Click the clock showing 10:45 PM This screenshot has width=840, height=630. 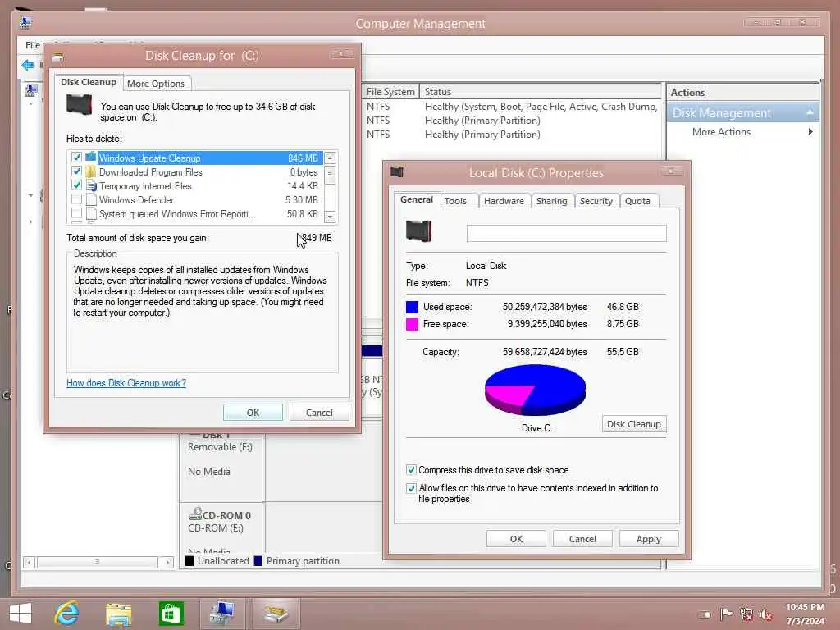pyautogui.click(x=806, y=608)
